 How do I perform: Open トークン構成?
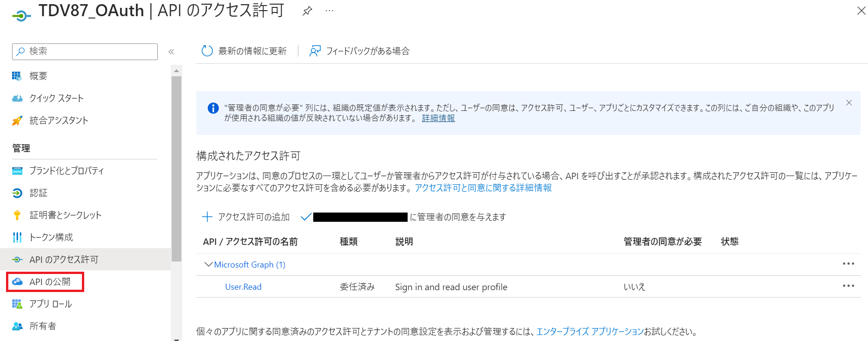51,237
